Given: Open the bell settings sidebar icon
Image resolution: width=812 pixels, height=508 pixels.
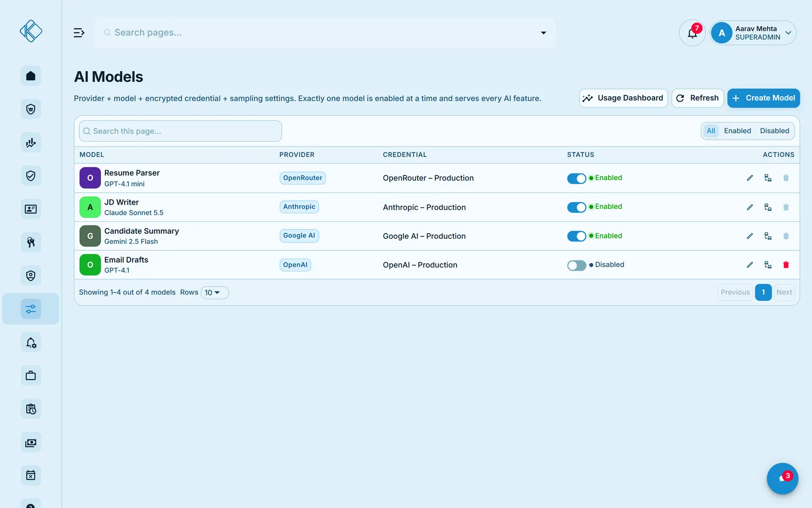Looking at the screenshot, I should pyautogui.click(x=31, y=342).
